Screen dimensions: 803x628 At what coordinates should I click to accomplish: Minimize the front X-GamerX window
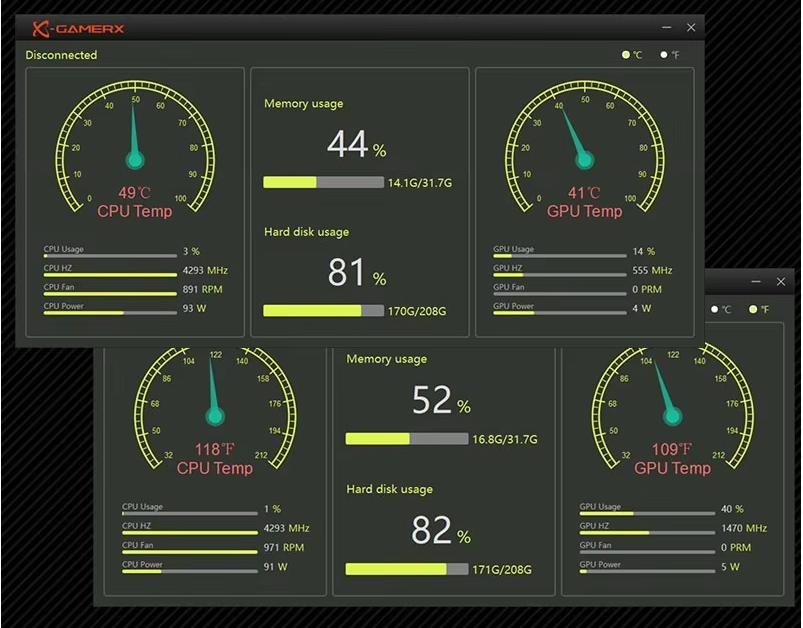point(667,28)
